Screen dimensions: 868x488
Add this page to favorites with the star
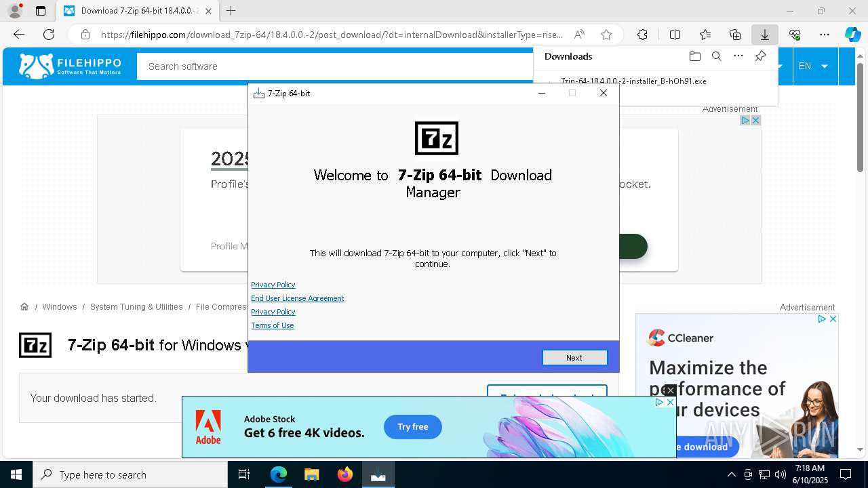pyautogui.click(x=606, y=35)
